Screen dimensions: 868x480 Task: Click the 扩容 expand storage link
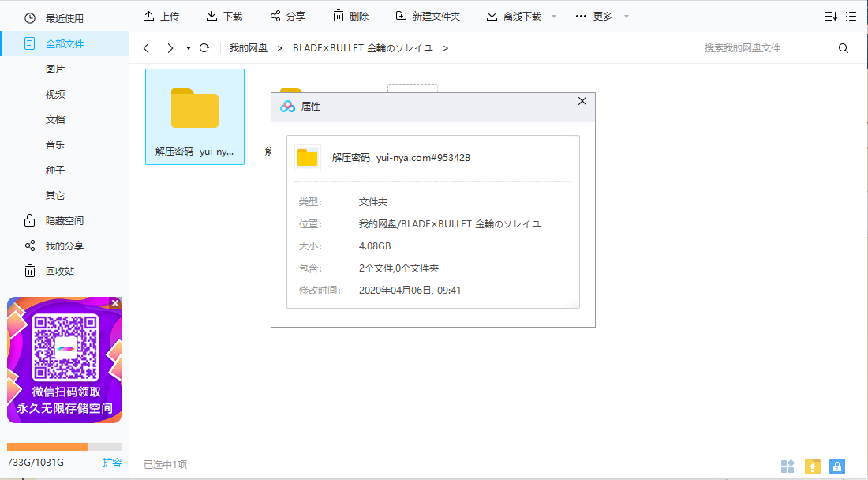(x=112, y=463)
